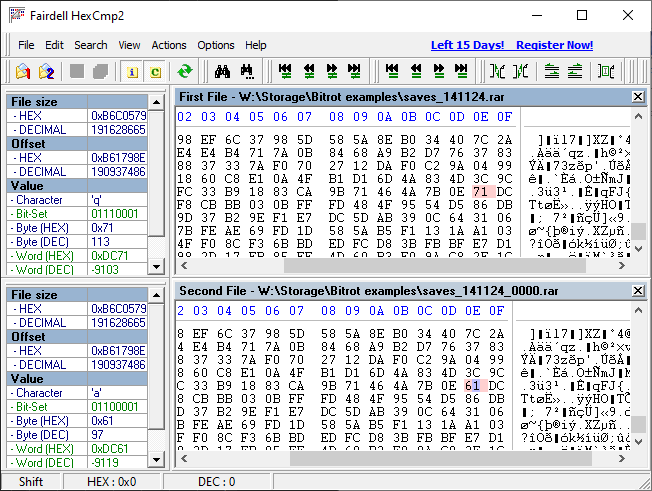Click the 'Left 15 Days! Register Now!' link

tap(512, 45)
